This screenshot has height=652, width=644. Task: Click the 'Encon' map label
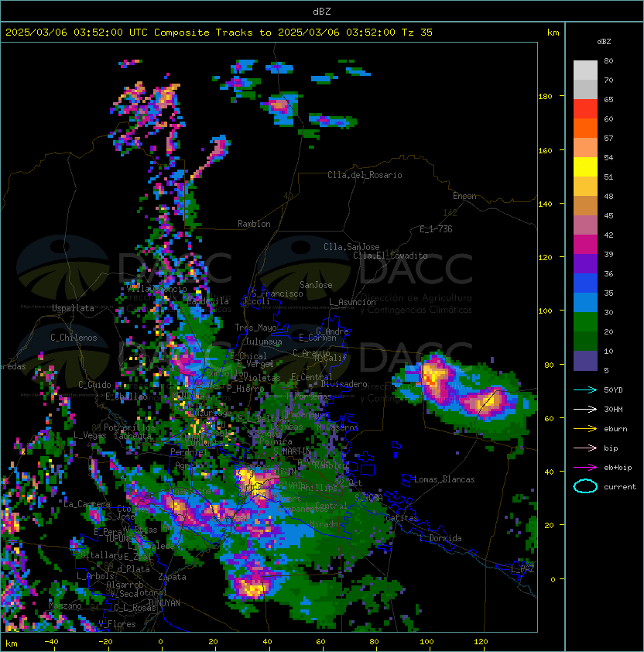coord(464,196)
